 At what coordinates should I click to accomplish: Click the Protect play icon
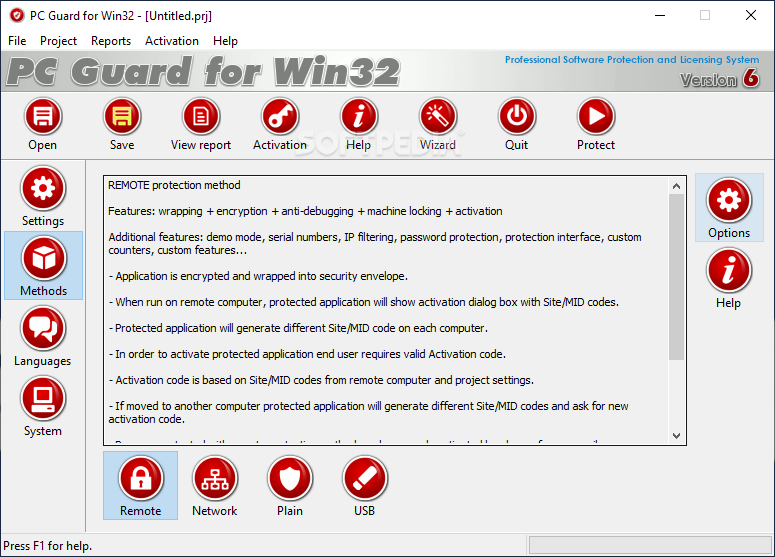pyautogui.click(x=596, y=117)
